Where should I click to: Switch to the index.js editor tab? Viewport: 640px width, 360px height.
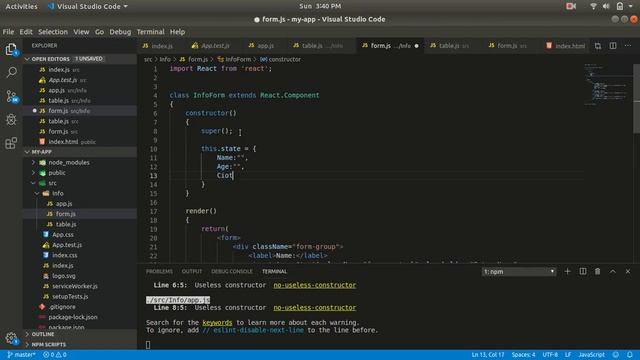click(x=158, y=46)
